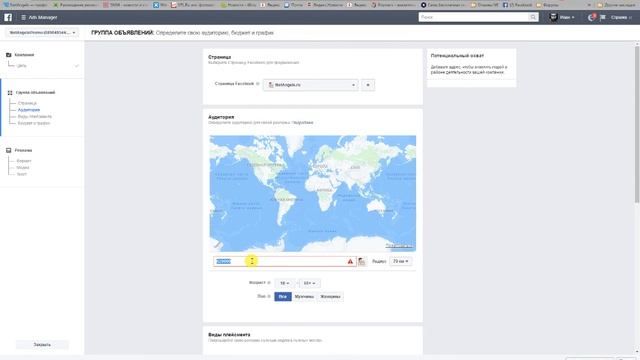Open the Почта bookmark
The height and width of the screenshot is (360, 640).
pyautogui.click(x=293, y=5)
